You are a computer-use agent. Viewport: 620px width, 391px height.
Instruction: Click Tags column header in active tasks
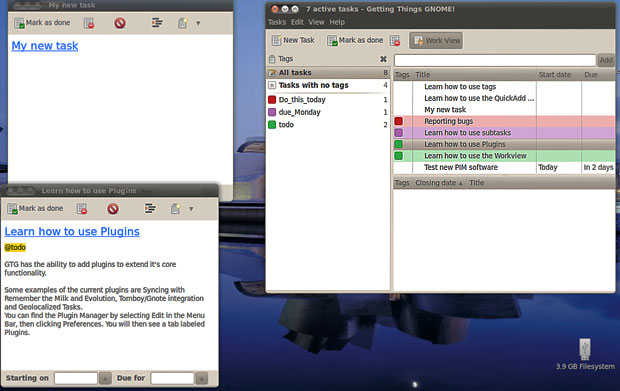[x=403, y=75]
